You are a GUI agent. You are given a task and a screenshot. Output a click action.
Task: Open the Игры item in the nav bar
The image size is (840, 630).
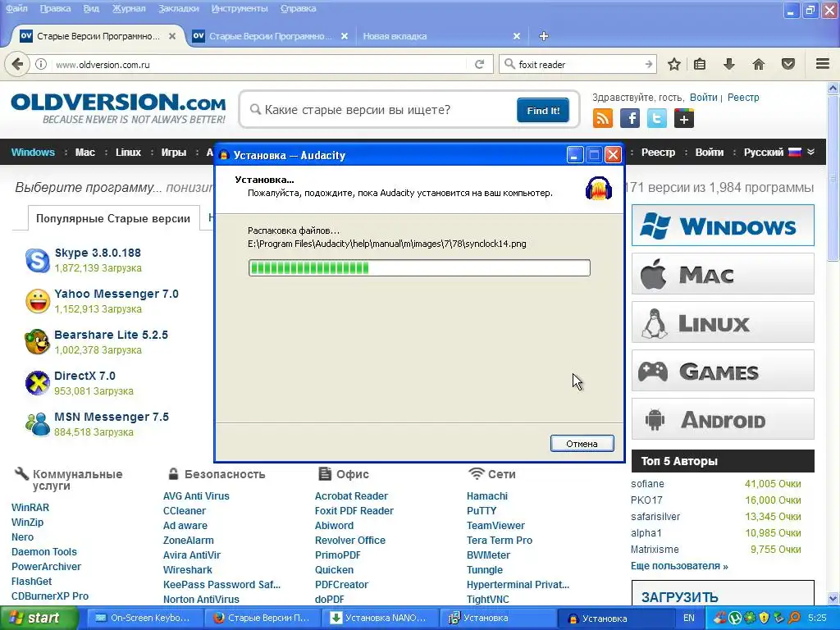[174, 152]
